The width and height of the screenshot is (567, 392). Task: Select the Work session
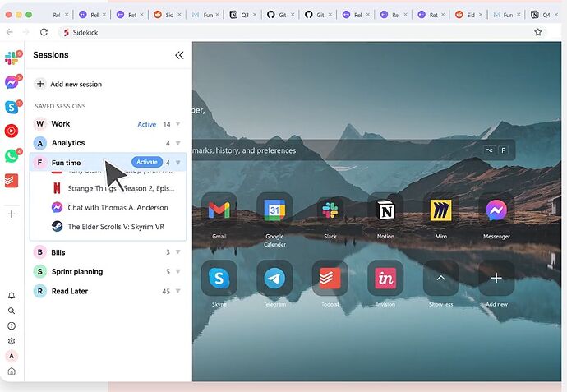click(x=108, y=124)
